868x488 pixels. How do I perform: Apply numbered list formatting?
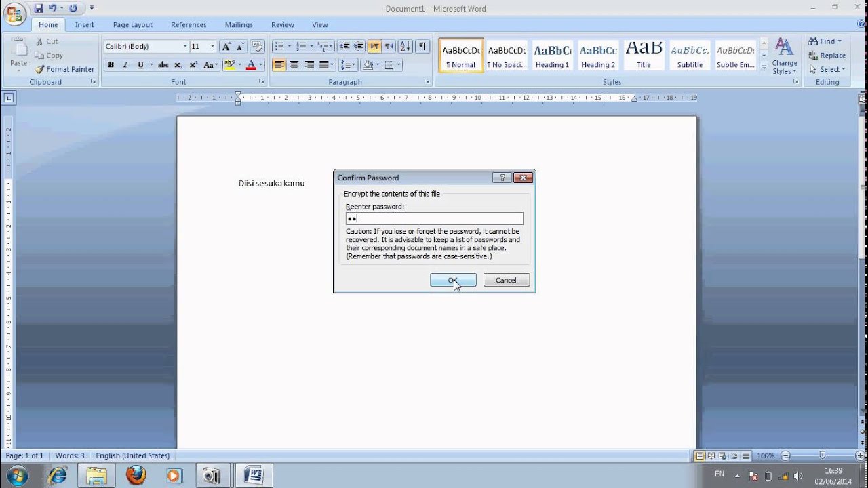click(x=301, y=46)
